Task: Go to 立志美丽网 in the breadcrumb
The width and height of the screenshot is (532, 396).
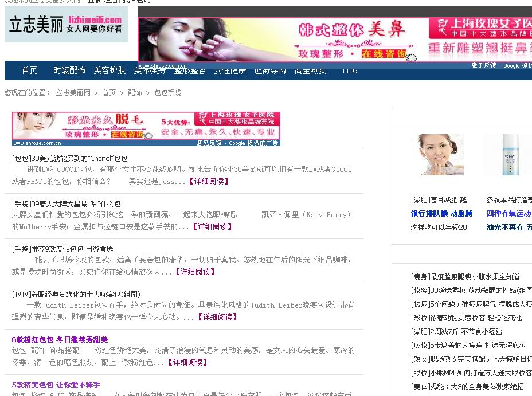Action: coord(73,93)
